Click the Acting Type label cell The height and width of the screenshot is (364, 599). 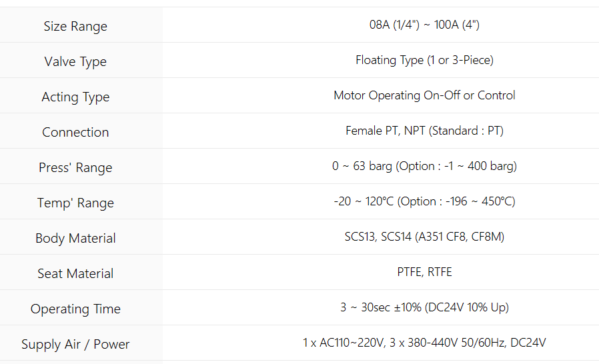(x=75, y=97)
